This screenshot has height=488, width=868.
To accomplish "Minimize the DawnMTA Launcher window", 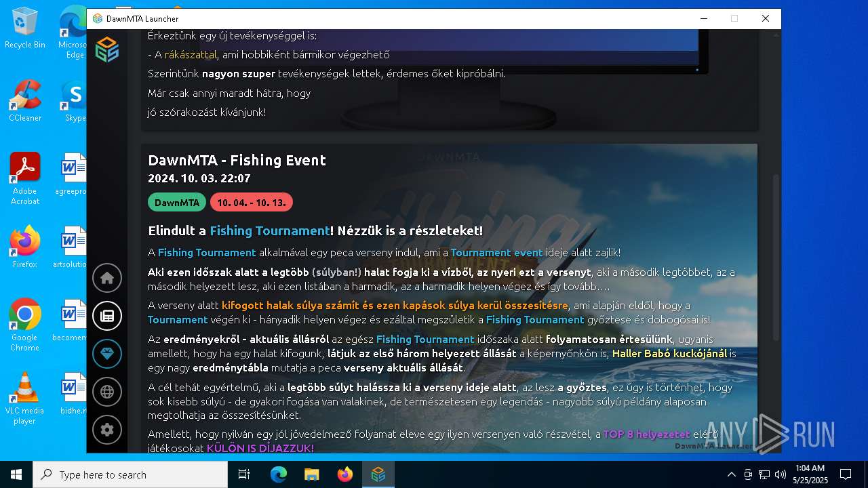I will (x=703, y=19).
